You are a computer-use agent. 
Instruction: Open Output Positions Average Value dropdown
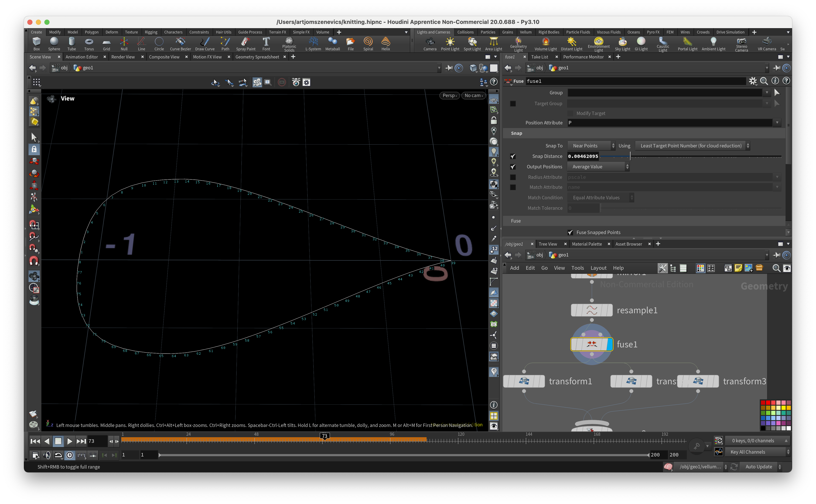[598, 167]
